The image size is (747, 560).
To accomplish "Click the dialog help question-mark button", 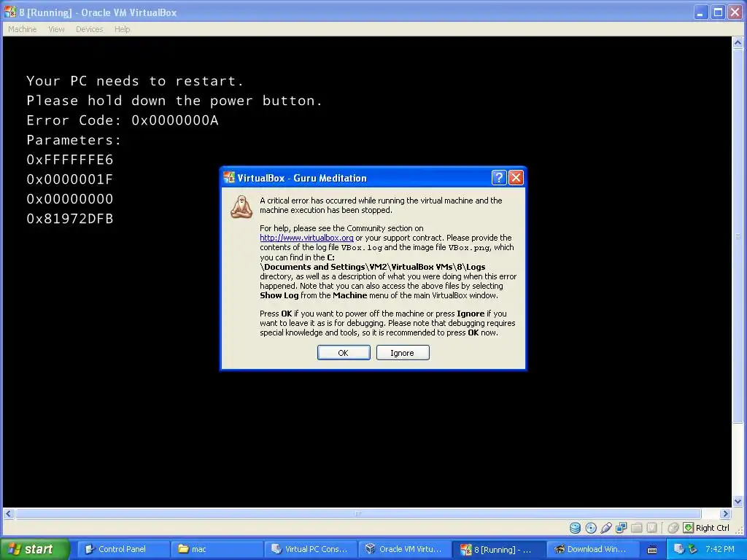I will pos(499,178).
